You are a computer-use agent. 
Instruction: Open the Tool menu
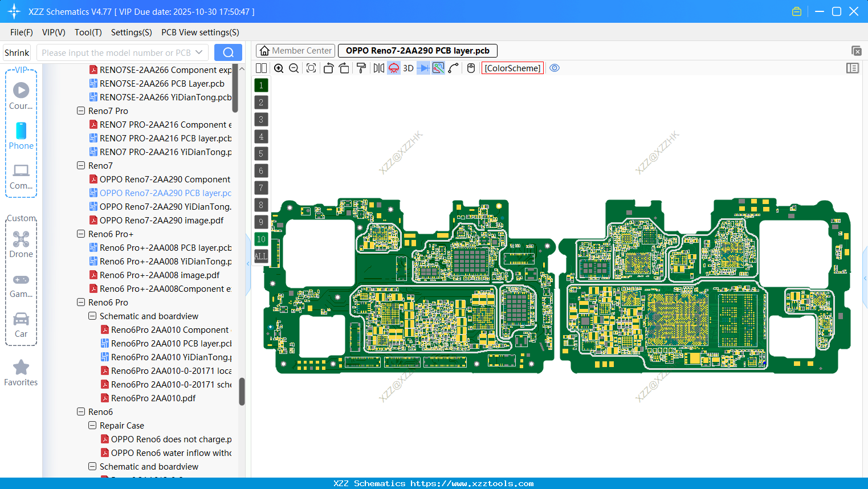click(x=88, y=32)
